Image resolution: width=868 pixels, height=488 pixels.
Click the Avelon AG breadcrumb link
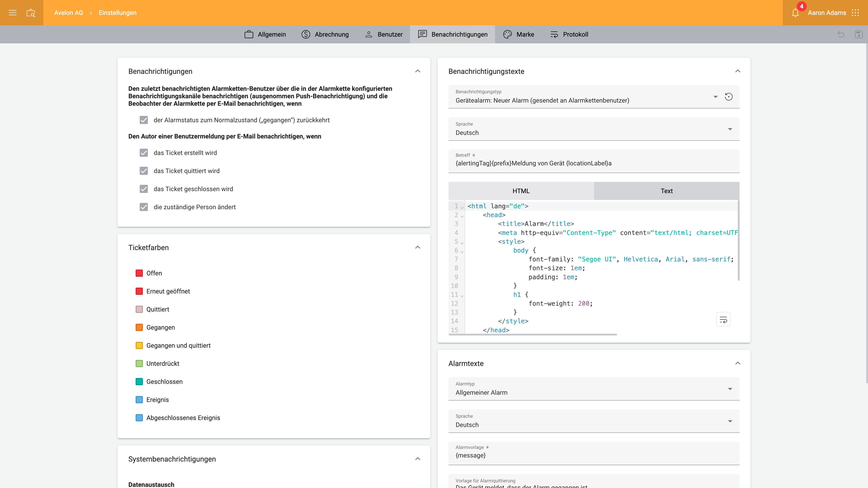point(68,13)
